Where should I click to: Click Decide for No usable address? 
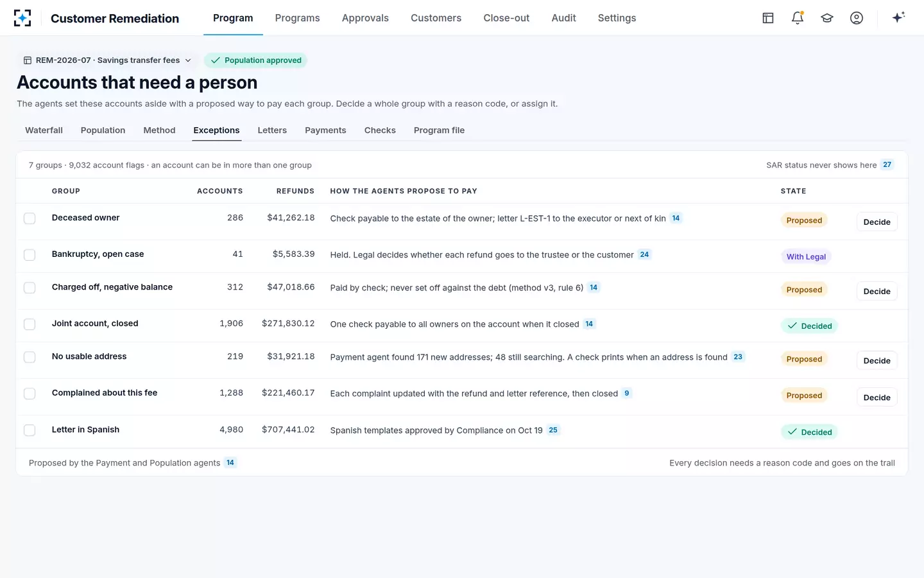pyautogui.click(x=877, y=361)
